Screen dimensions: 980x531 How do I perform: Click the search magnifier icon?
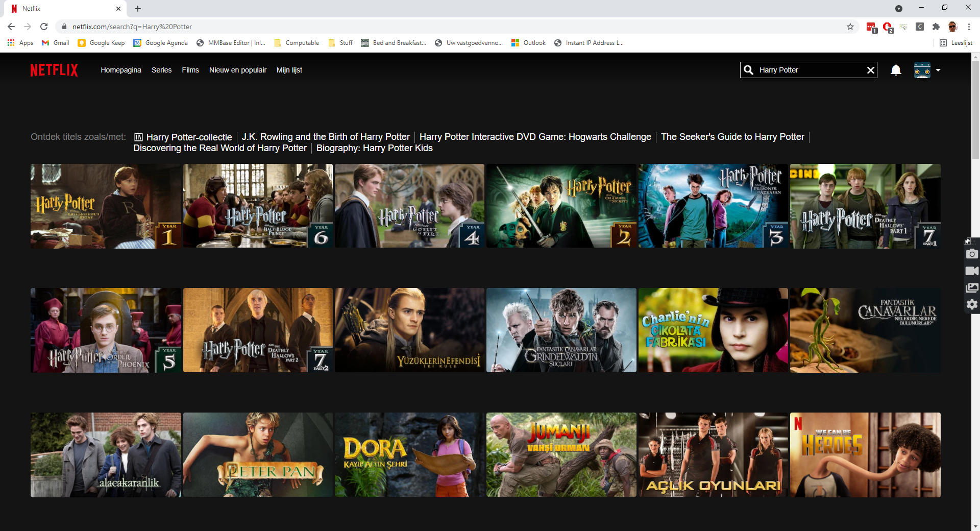tap(749, 70)
